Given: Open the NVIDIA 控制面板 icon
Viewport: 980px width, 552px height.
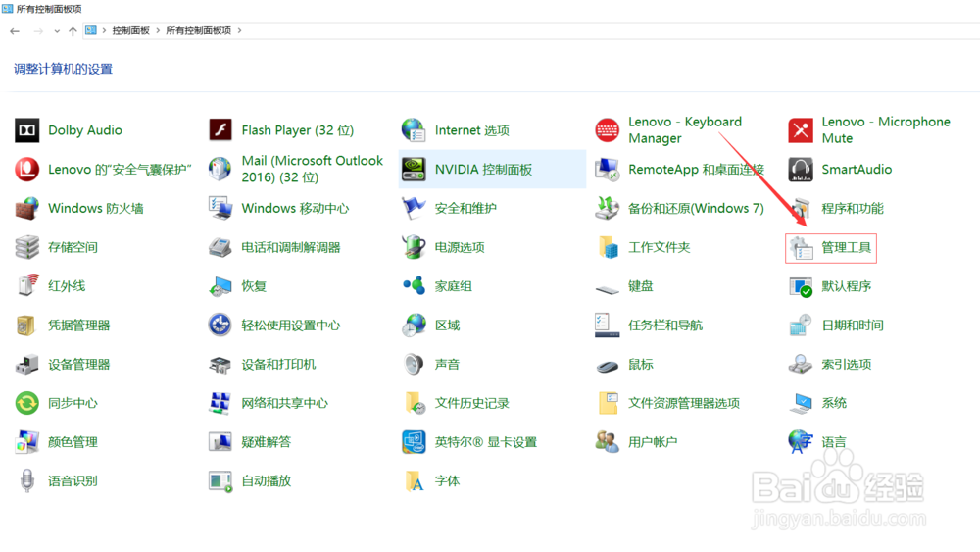Looking at the screenshot, I should 414,170.
